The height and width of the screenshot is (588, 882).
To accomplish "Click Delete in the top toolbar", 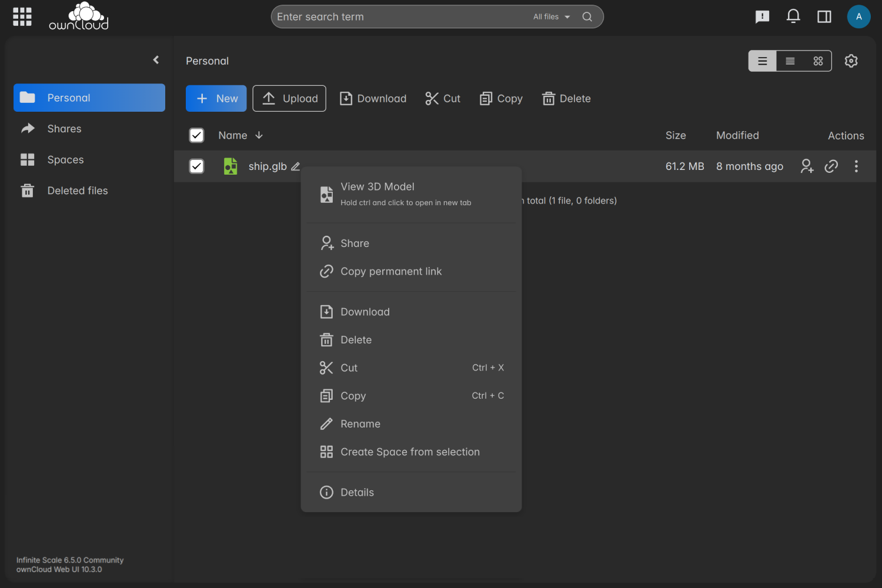I will [x=566, y=98].
